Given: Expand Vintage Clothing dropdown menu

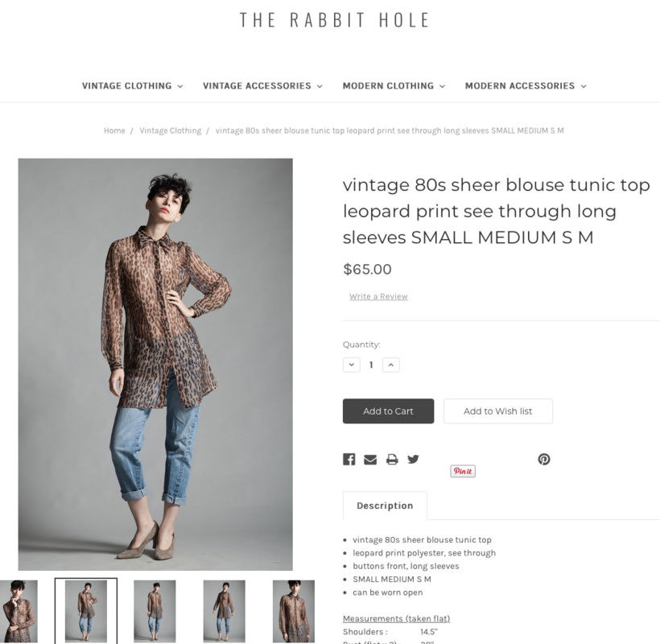Looking at the screenshot, I should pyautogui.click(x=133, y=86).
